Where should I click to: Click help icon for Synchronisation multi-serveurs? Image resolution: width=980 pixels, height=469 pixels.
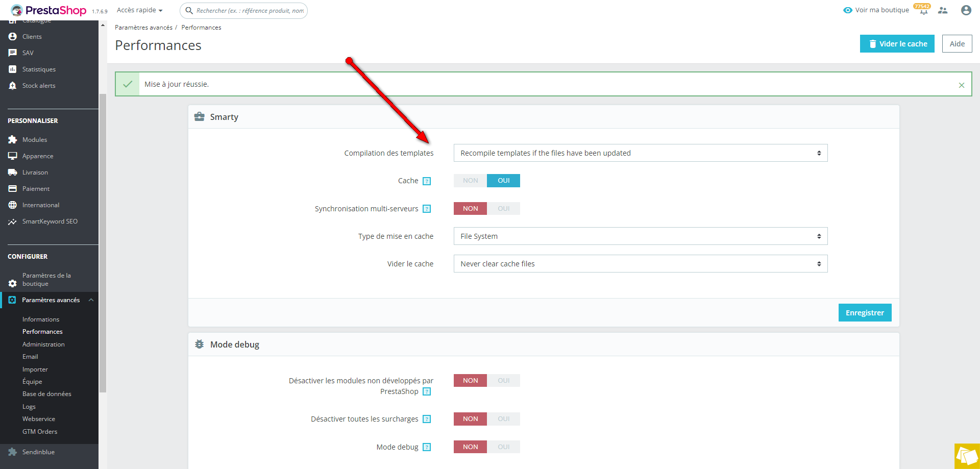click(427, 209)
